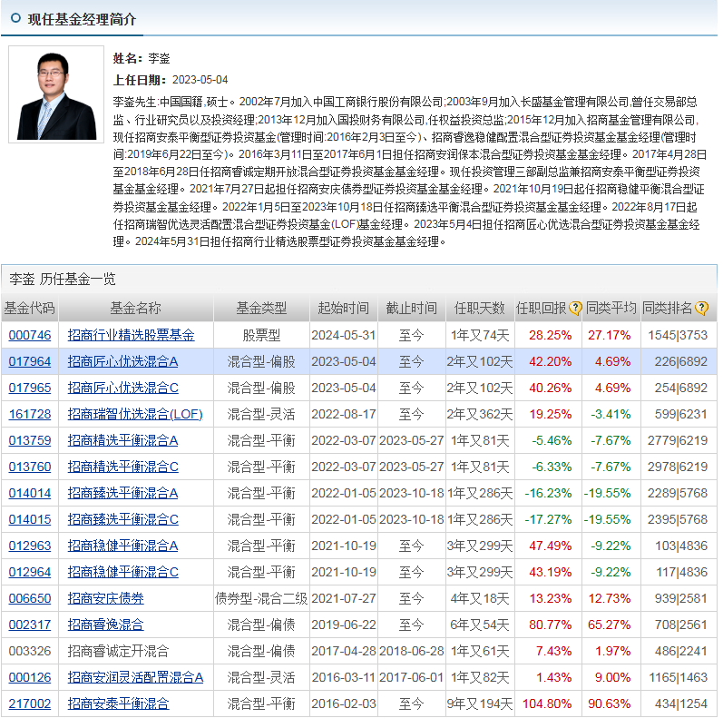Click the ranking cell 103|4836
Image resolution: width=723 pixels, height=728 pixels.
pos(681,546)
